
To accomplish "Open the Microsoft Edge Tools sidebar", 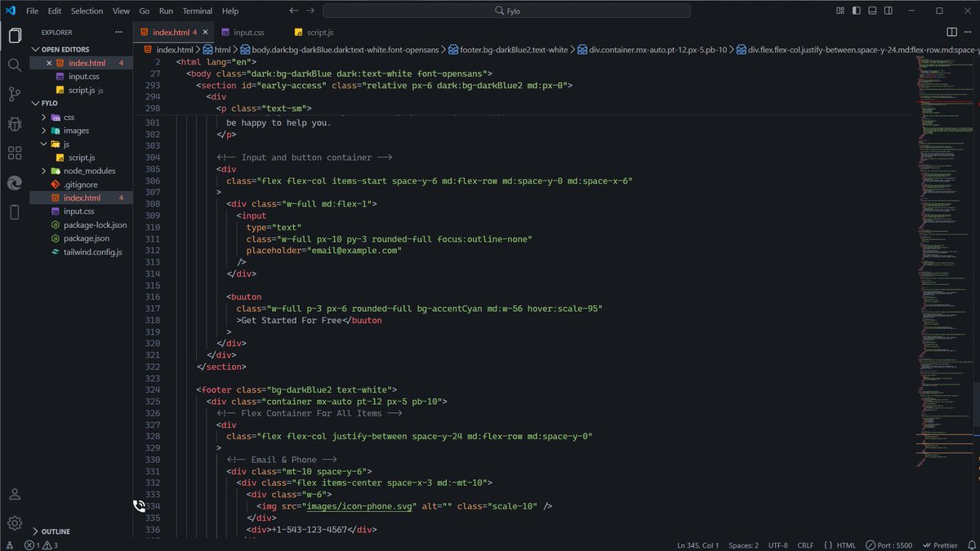I will (x=14, y=183).
